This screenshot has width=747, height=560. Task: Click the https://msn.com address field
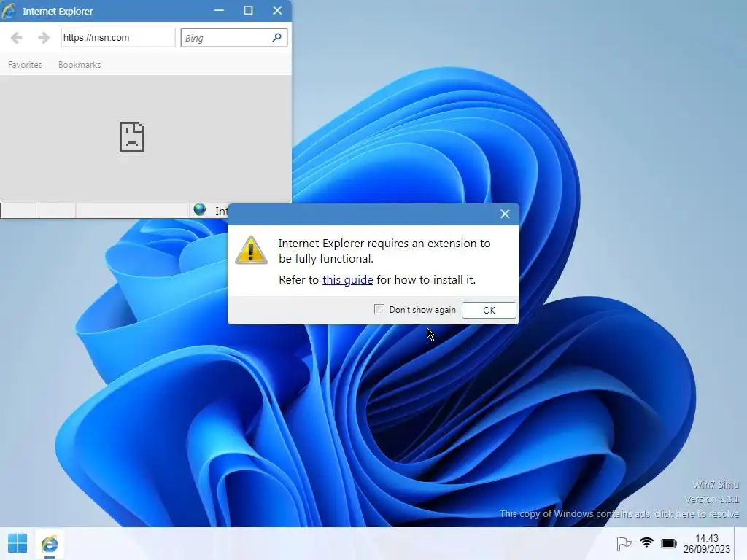tap(118, 38)
